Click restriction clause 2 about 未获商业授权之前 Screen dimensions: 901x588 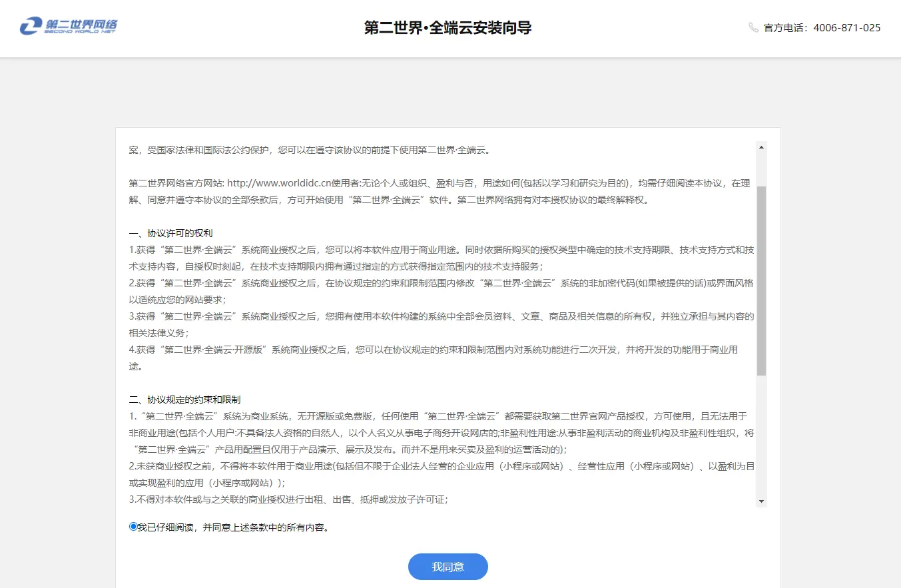(440, 466)
